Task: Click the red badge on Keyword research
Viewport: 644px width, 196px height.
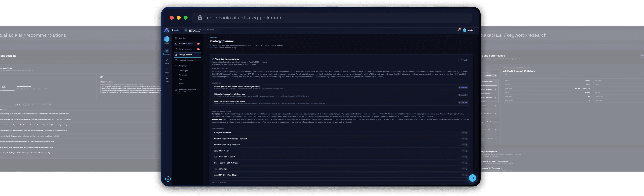Action: tap(198, 49)
